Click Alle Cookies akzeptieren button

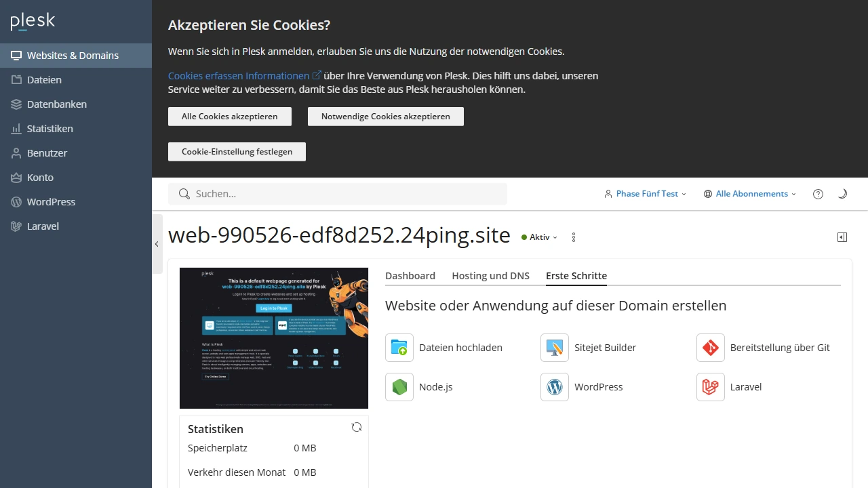(x=230, y=117)
